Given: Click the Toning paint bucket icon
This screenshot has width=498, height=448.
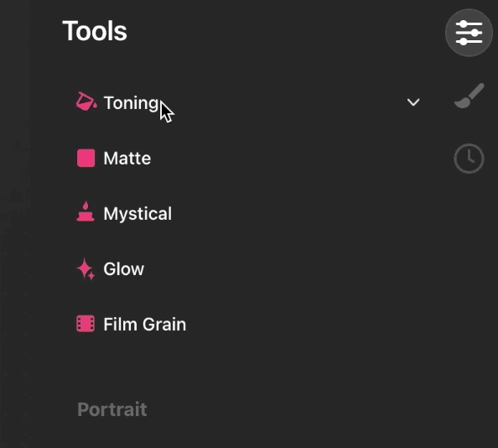Looking at the screenshot, I should point(86,102).
